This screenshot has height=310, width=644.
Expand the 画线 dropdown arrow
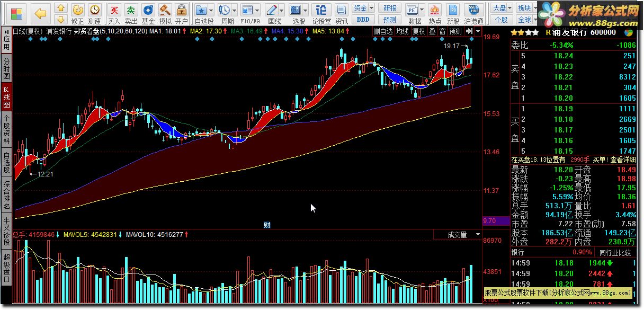coord(281,10)
